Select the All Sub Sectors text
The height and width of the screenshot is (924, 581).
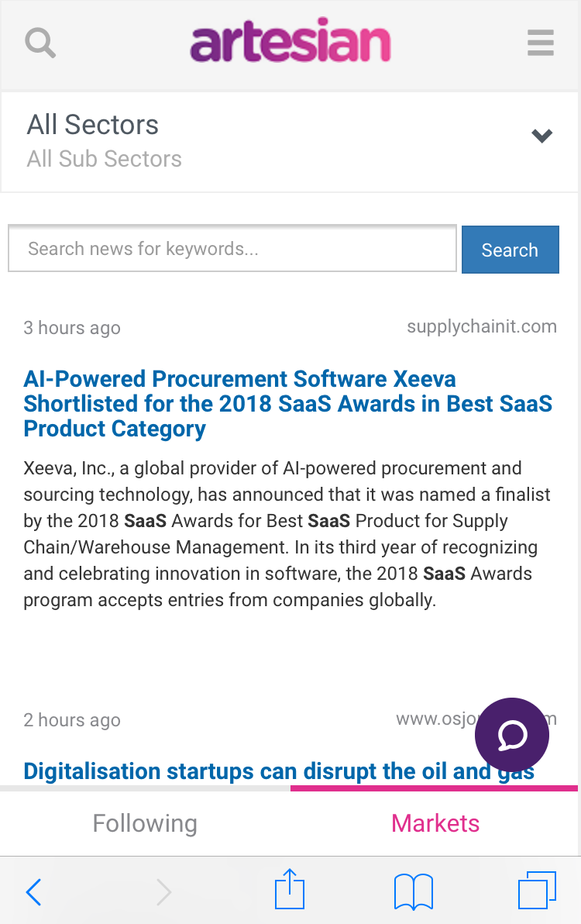pos(104,159)
